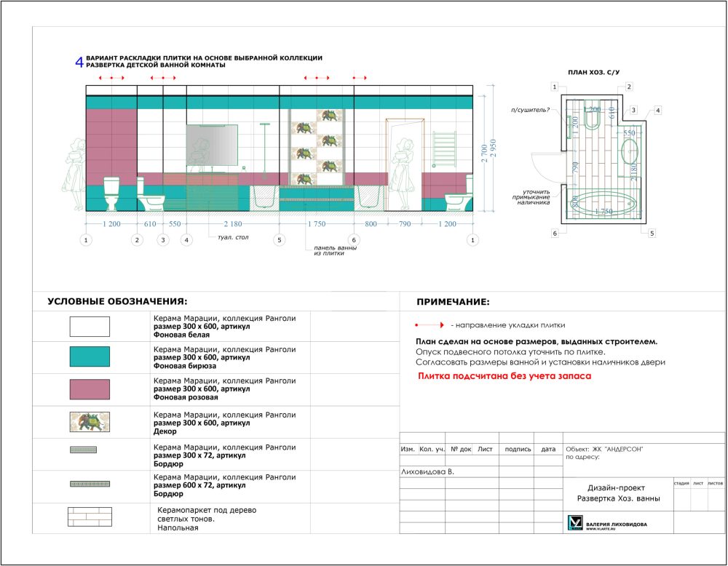The width and height of the screenshot is (728, 566).
Task: Select the turquoise tile swatch in legend
Action: coord(90,356)
